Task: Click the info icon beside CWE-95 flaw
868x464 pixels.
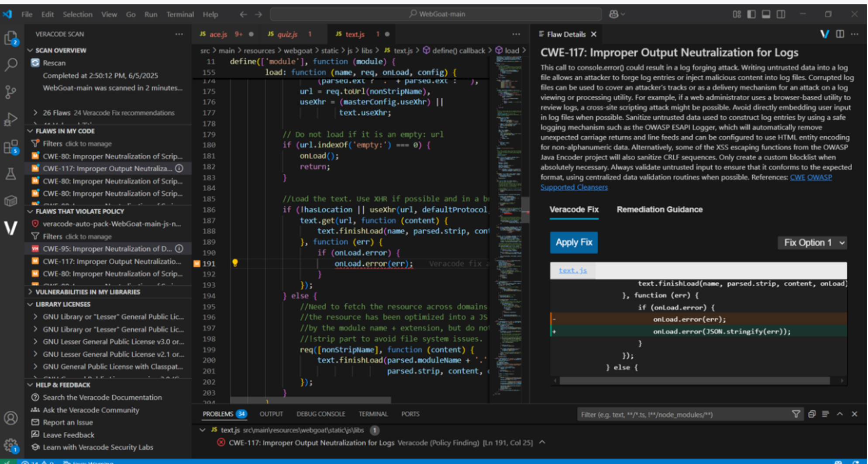Action: [179, 249]
